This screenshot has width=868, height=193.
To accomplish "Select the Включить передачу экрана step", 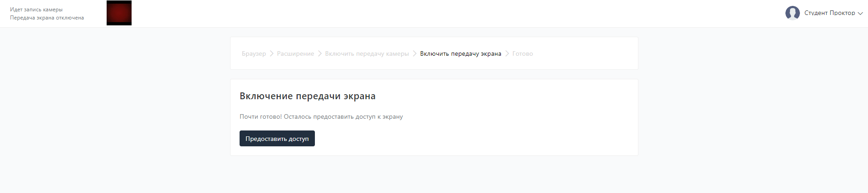I will point(460,53).
